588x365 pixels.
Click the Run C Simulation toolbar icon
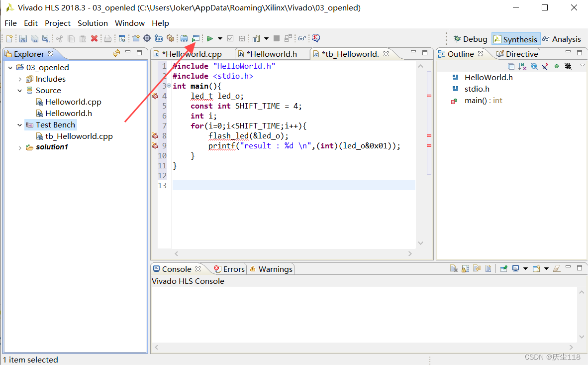(196, 38)
